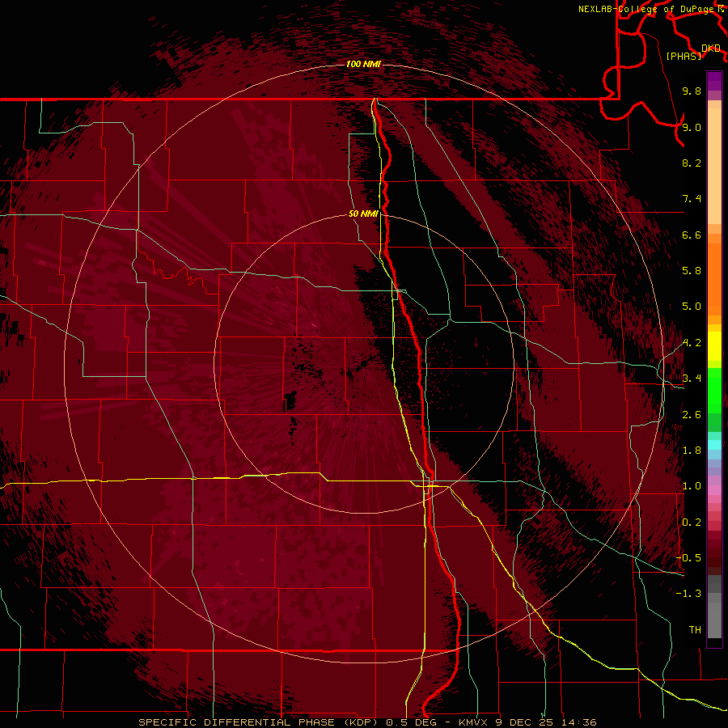Select the 9.8 value on the legend
The height and width of the screenshot is (728, 728).
[x=692, y=91]
